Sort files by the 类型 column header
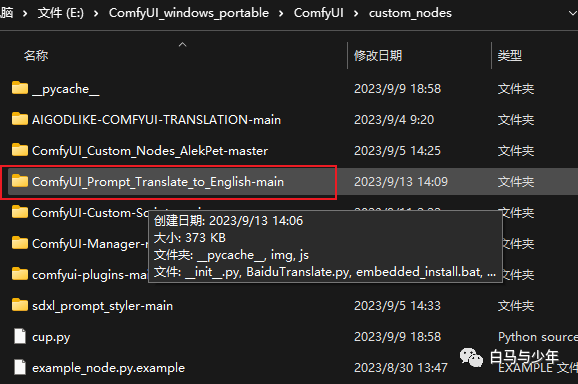This screenshot has width=578, height=384. pyautogui.click(x=510, y=56)
